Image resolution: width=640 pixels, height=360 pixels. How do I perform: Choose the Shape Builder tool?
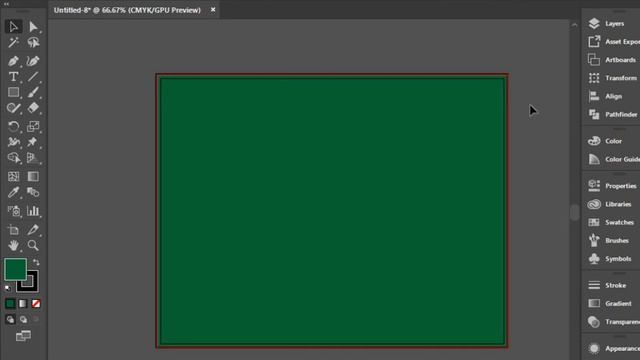pos(13,158)
